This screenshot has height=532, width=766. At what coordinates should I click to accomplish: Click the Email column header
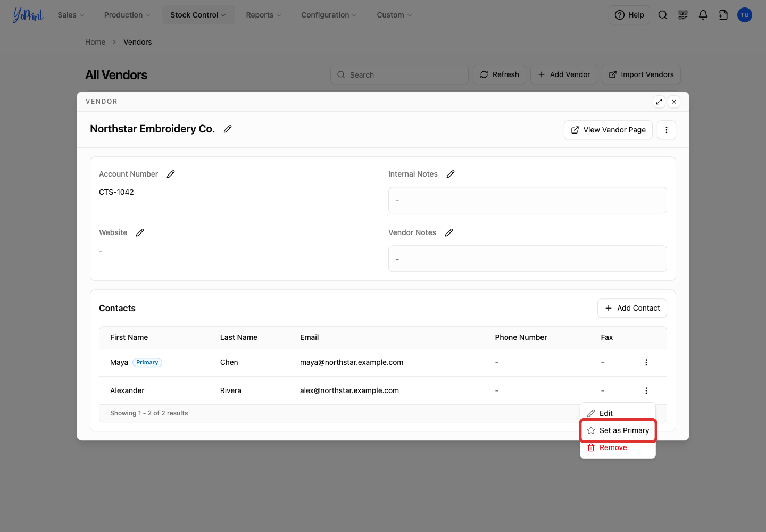310,337
